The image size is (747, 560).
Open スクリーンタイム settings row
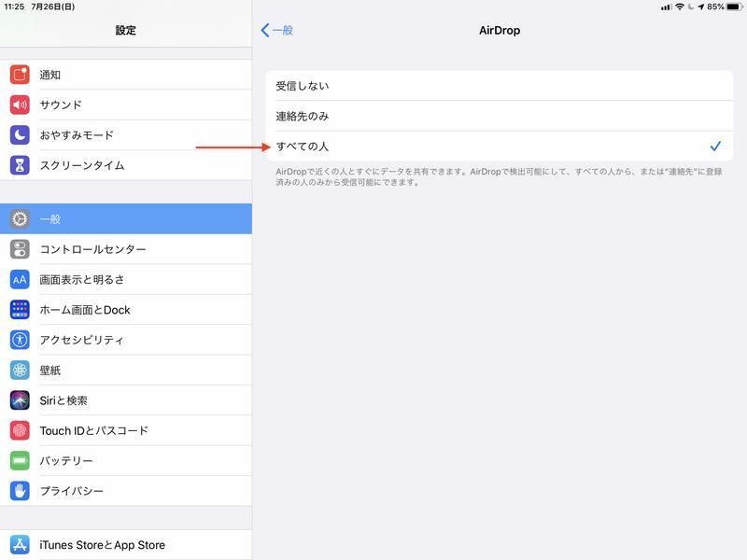[126, 165]
